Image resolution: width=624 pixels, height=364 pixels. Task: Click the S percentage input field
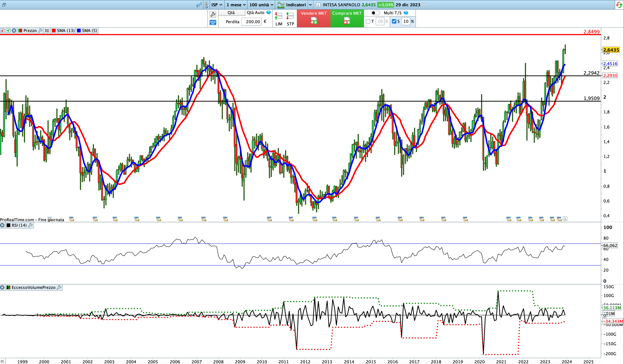click(x=406, y=22)
